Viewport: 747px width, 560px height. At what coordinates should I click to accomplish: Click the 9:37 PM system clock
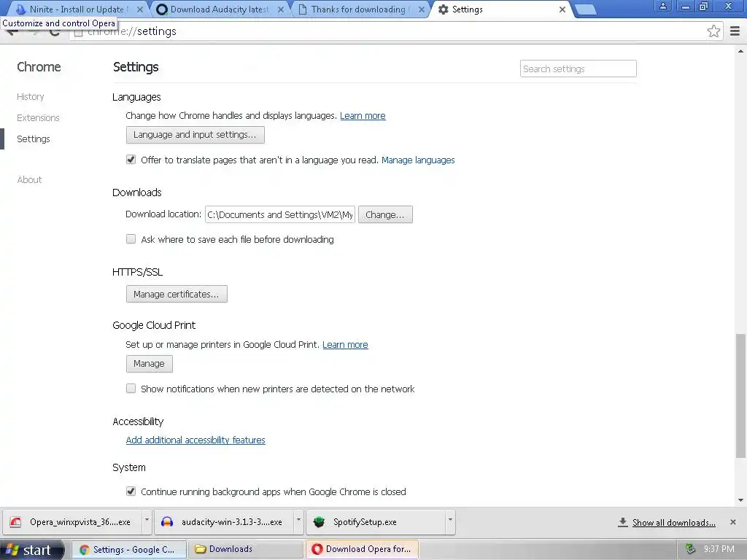[719, 550]
